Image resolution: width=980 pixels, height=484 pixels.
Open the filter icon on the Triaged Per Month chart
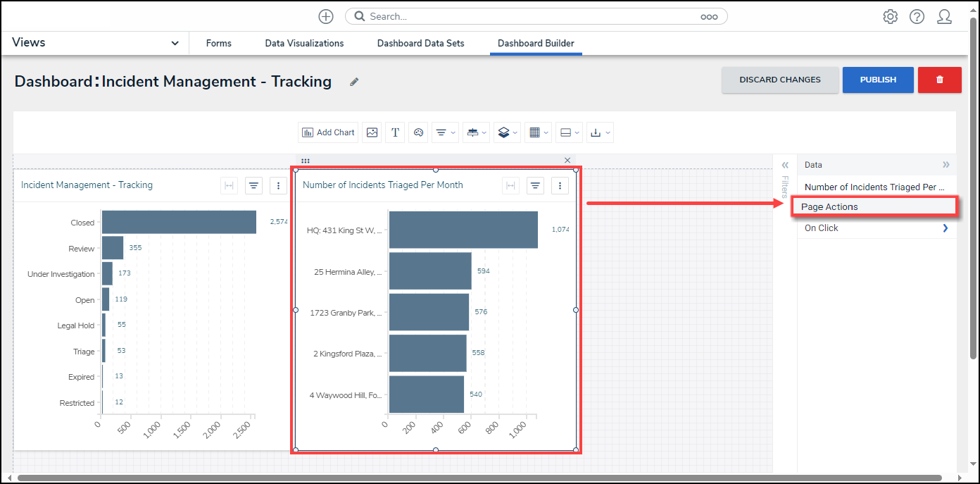point(536,185)
